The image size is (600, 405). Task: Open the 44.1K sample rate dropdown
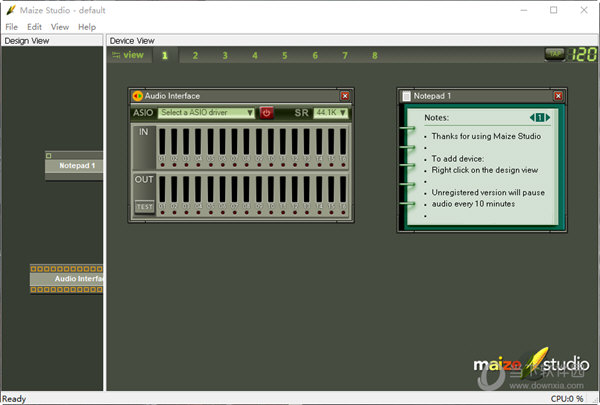click(331, 113)
